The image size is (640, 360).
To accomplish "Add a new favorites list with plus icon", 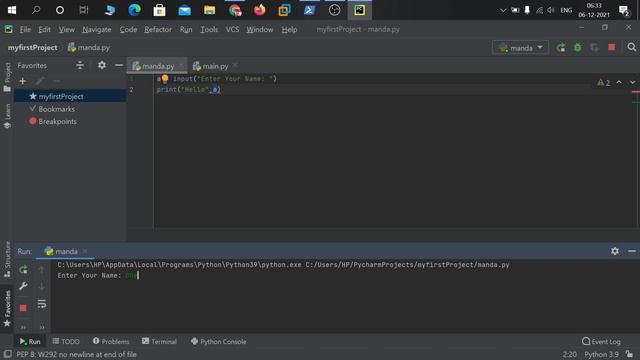I will 22,81.
